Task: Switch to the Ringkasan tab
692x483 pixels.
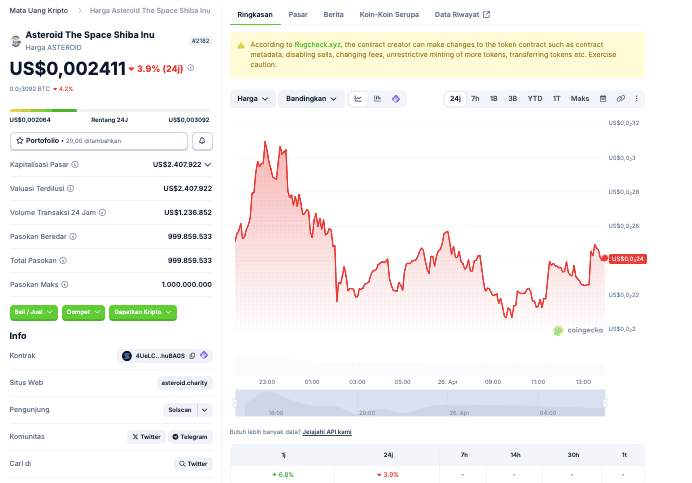Action: [x=255, y=15]
